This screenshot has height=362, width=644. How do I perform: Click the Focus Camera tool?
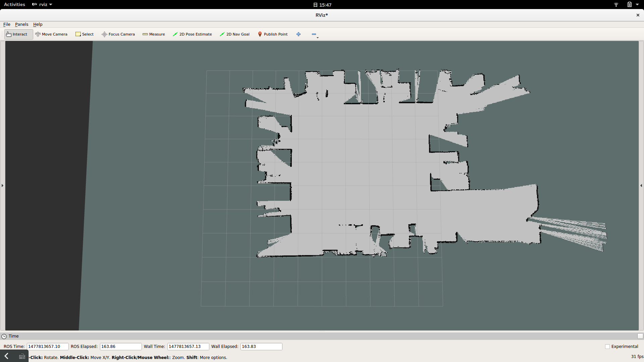point(118,34)
